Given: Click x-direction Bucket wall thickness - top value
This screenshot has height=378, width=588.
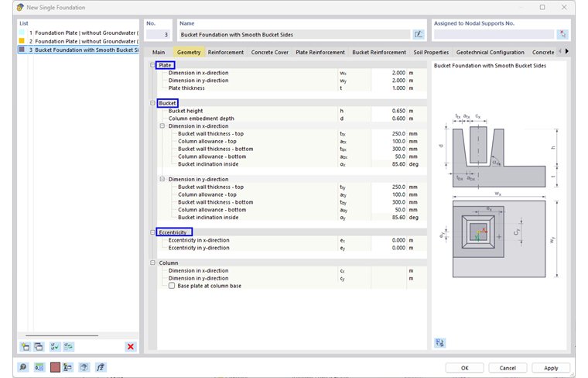Looking at the screenshot, I should 389,134.
